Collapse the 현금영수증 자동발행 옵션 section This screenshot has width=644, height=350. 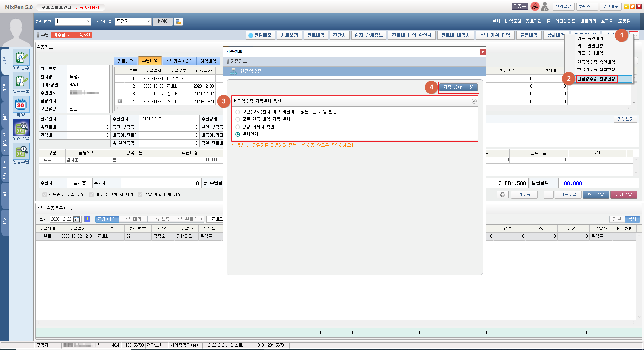coord(474,101)
